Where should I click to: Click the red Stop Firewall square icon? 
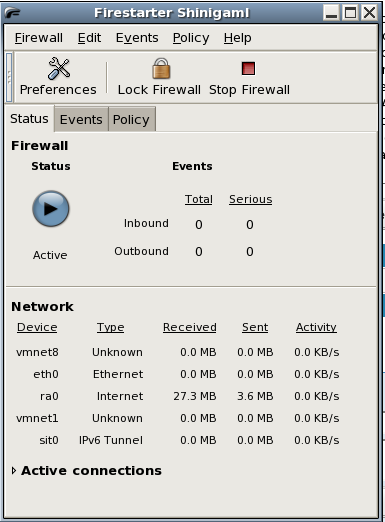(x=248, y=68)
